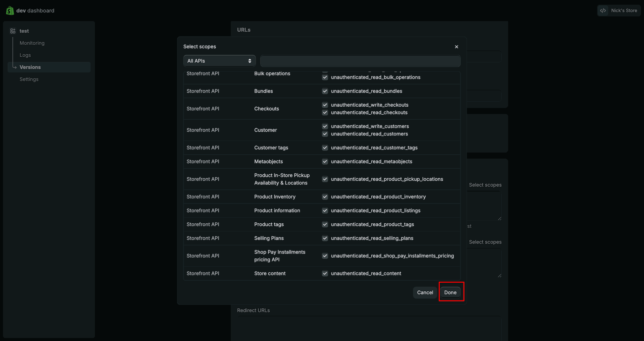
Task: Uncheck unauthenticated_read_selling_plans
Action: (x=325, y=238)
